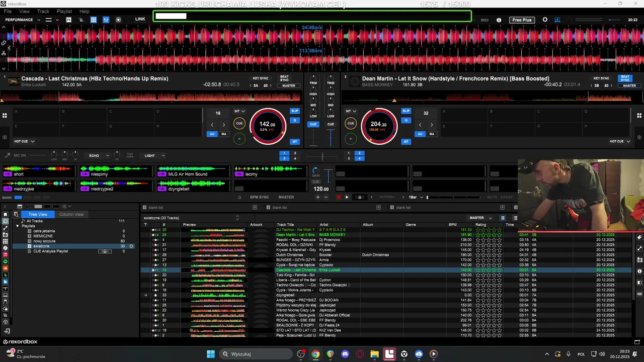Open the Histories icon in sidebar
The height and width of the screenshot is (362, 644).
pos(6,322)
